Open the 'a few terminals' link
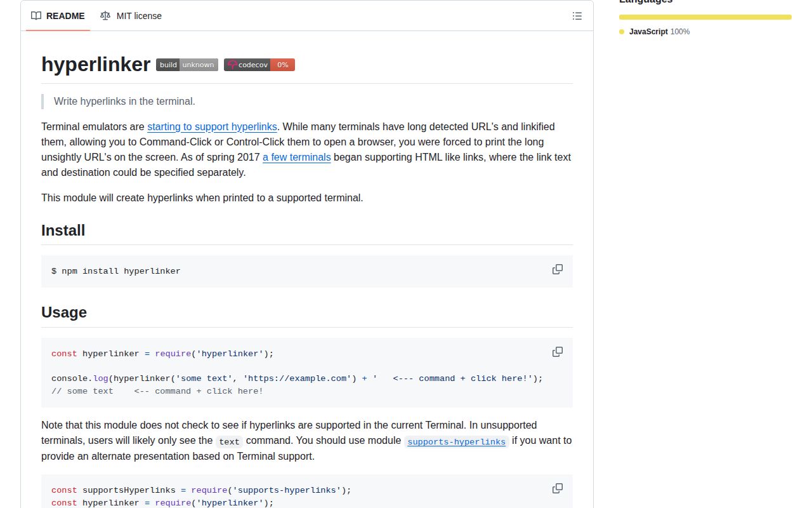812x508 pixels. (297, 157)
